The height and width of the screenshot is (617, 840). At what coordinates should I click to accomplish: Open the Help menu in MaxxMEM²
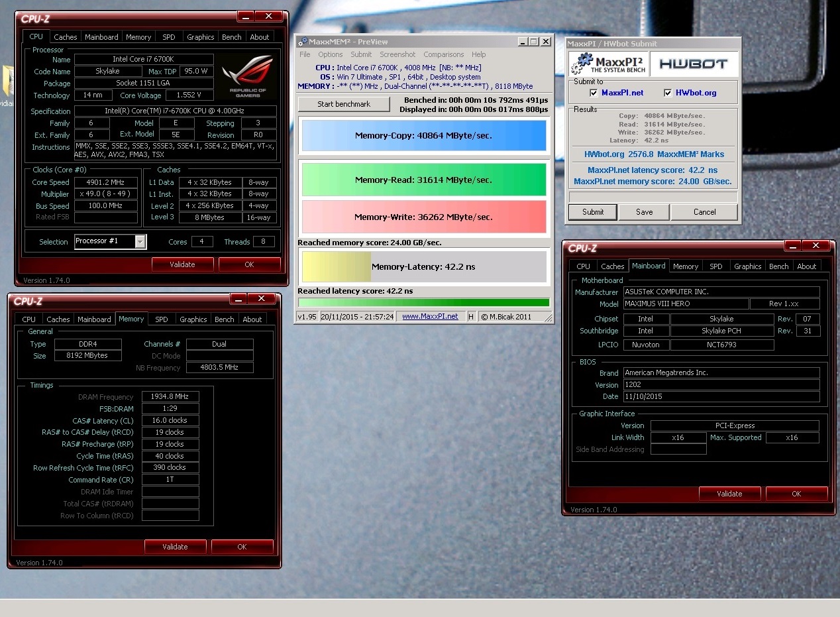pyautogui.click(x=478, y=54)
